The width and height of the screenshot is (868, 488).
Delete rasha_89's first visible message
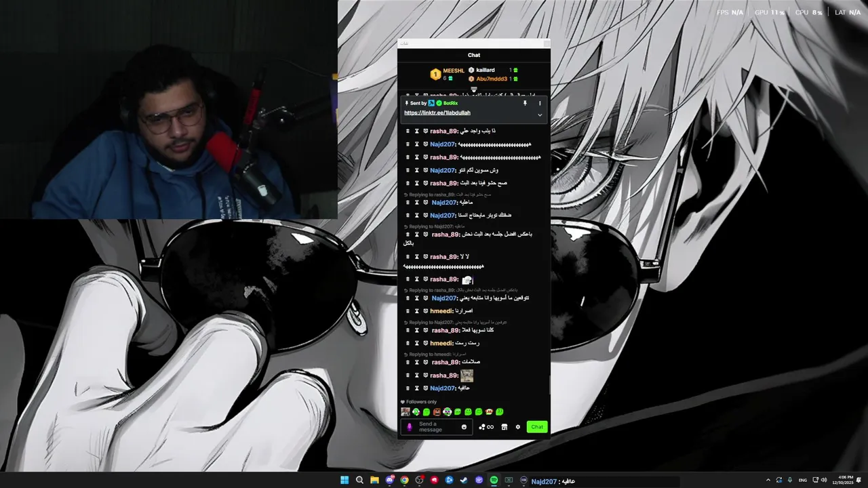tap(408, 131)
